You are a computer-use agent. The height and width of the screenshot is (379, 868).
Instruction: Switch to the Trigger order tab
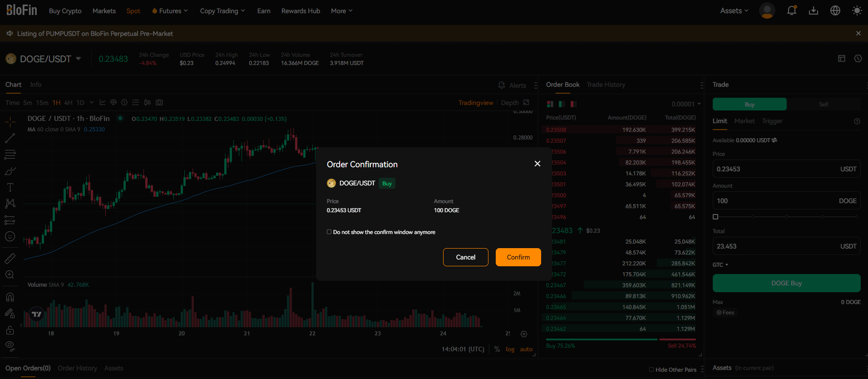(x=772, y=121)
